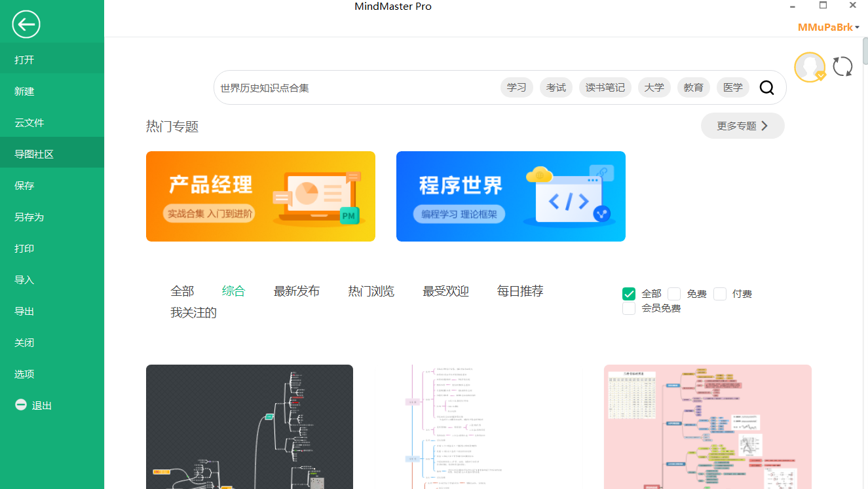The image size is (868, 489).
Task: Click the vertical scrollbar thumb
Action: (865, 51)
